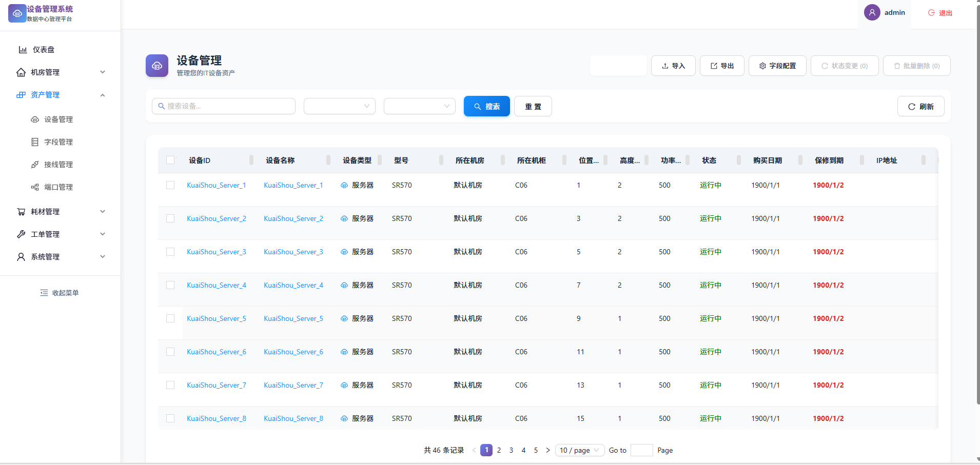Screen dimensions: 980x465
Task: Click the 搜索设备 search input field
Action: point(224,106)
